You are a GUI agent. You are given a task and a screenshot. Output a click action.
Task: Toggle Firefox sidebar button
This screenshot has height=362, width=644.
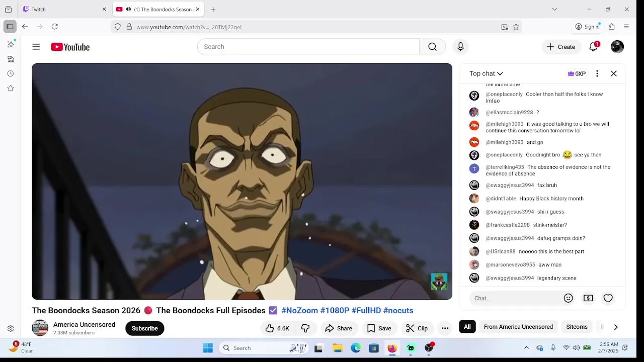[x=10, y=27]
